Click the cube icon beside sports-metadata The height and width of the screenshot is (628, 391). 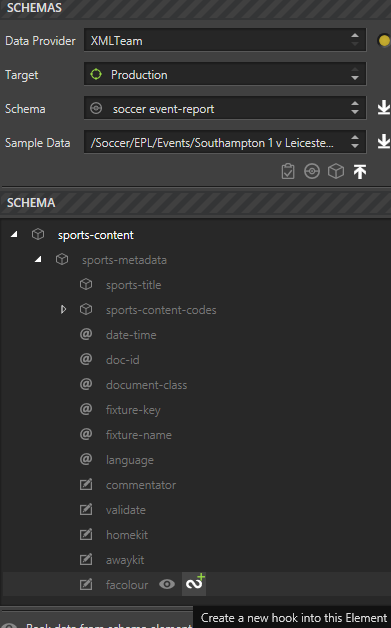coord(62,259)
